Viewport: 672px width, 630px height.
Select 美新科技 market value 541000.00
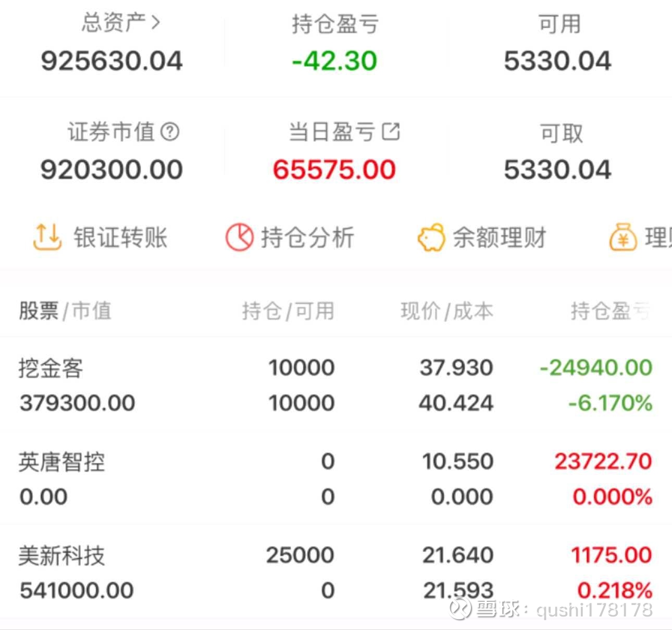(x=77, y=590)
